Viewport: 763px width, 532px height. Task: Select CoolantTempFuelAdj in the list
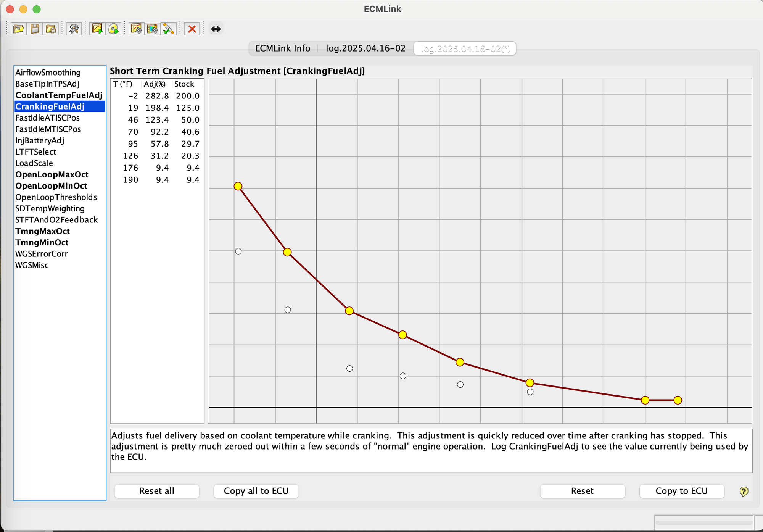(x=60, y=95)
